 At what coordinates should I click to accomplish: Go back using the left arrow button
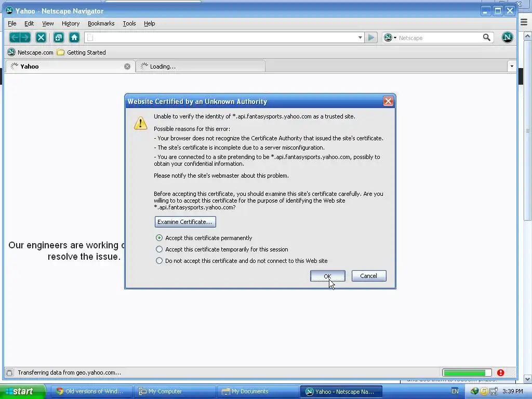(15, 37)
